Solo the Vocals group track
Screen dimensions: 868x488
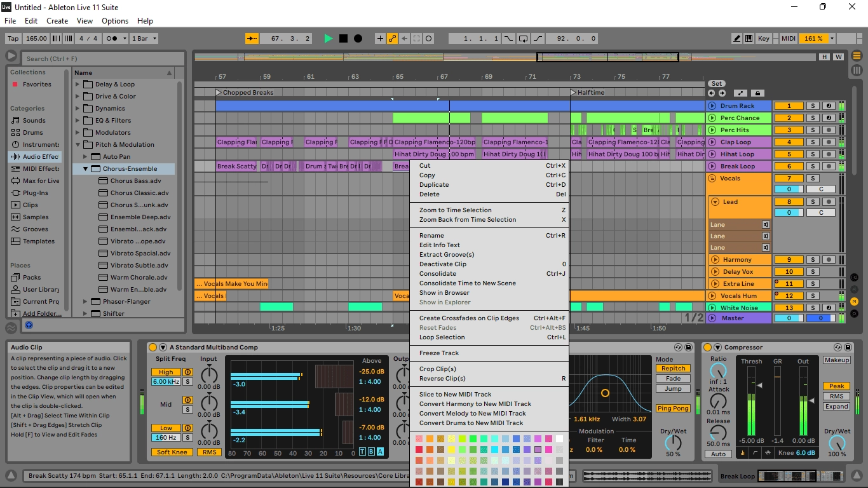point(813,179)
